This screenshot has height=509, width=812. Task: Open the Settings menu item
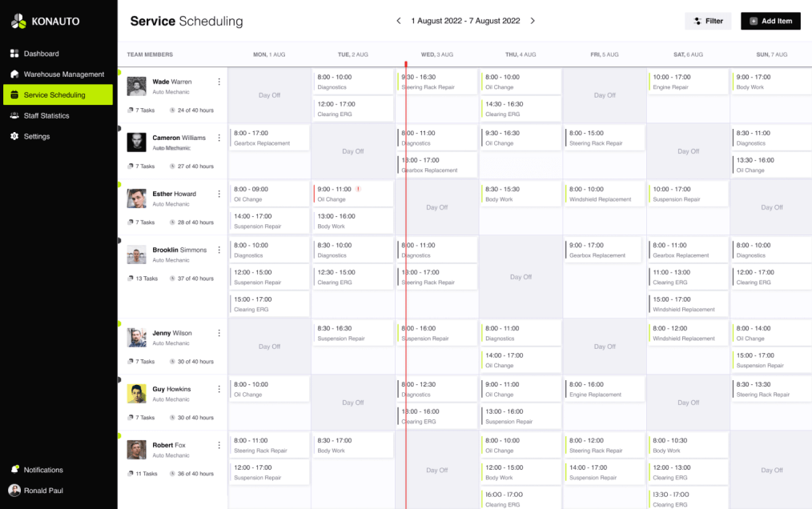(37, 137)
